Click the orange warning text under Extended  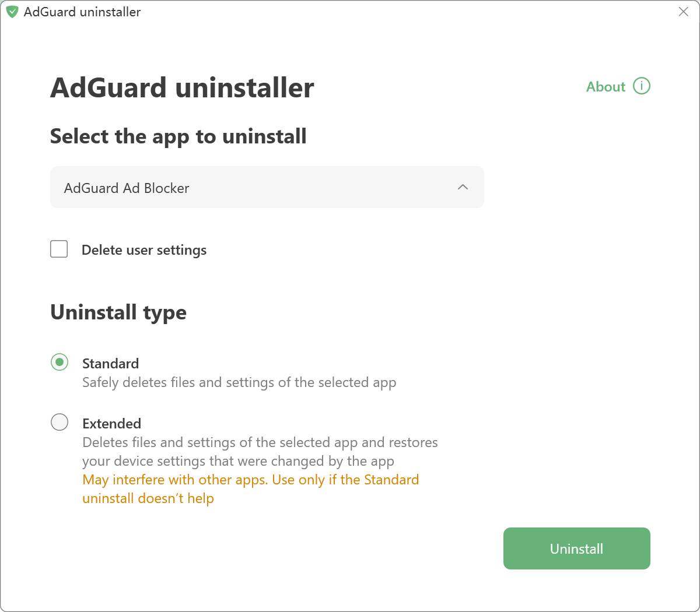click(x=251, y=488)
